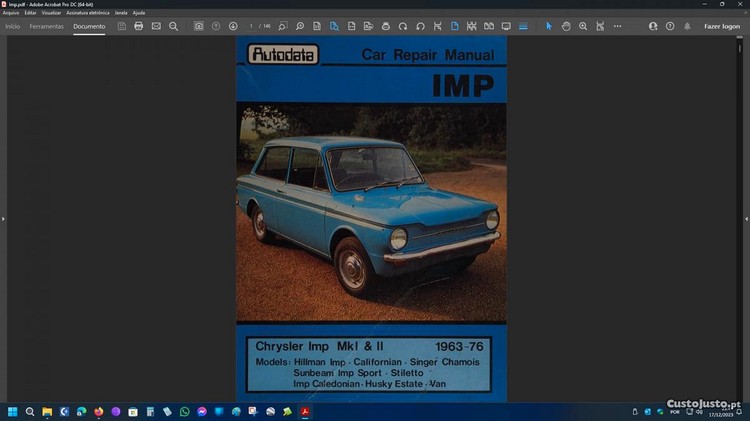Open the Help question mark icon

670,26
